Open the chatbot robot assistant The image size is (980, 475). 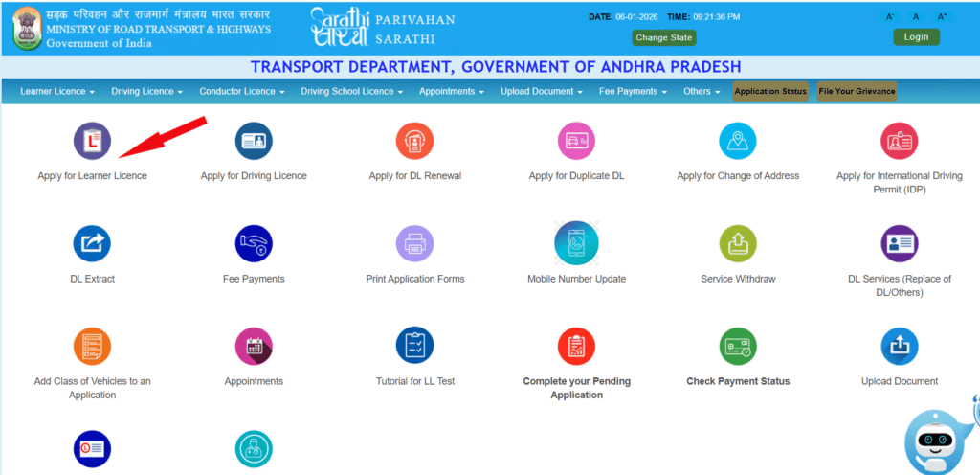pyautogui.click(x=938, y=441)
